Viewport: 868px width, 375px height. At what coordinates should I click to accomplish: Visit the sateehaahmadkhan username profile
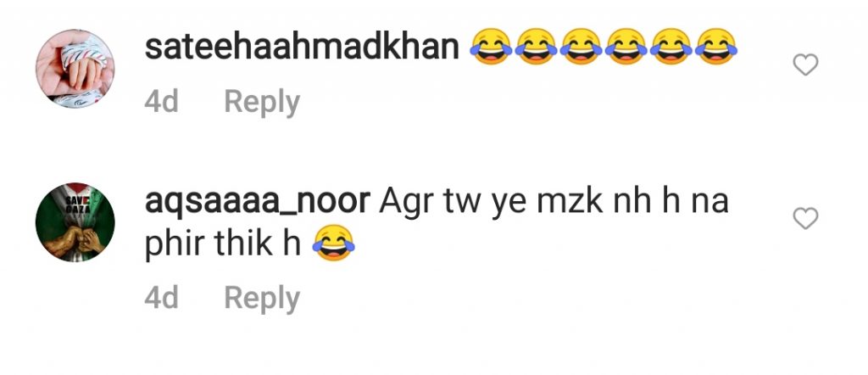click(x=302, y=48)
